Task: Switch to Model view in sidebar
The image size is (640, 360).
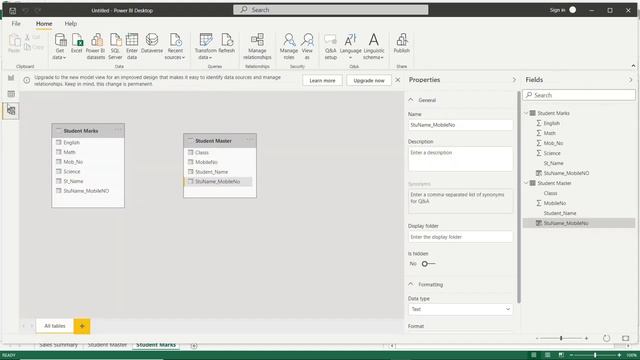Action: point(11,110)
